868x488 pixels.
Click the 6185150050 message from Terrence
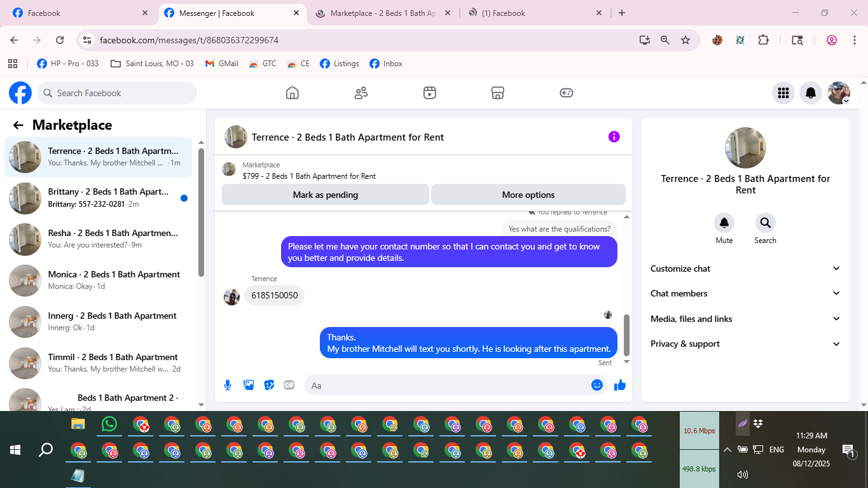274,295
